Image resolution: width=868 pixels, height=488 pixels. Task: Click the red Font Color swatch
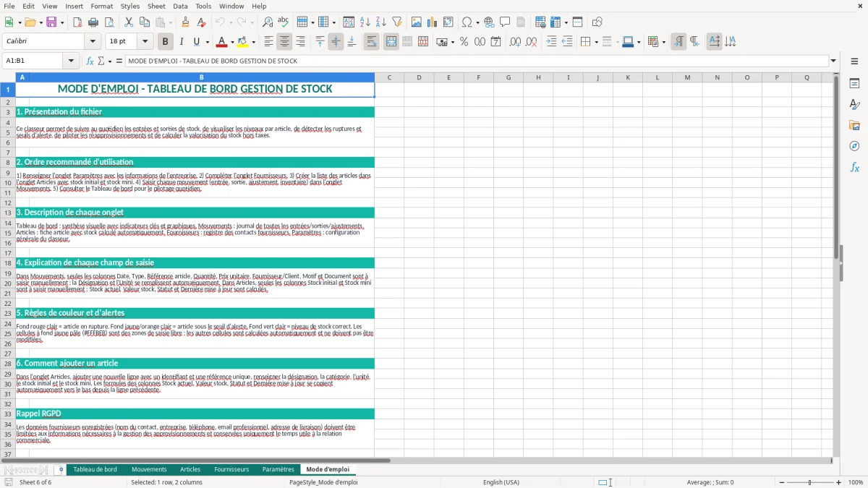(222, 42)
